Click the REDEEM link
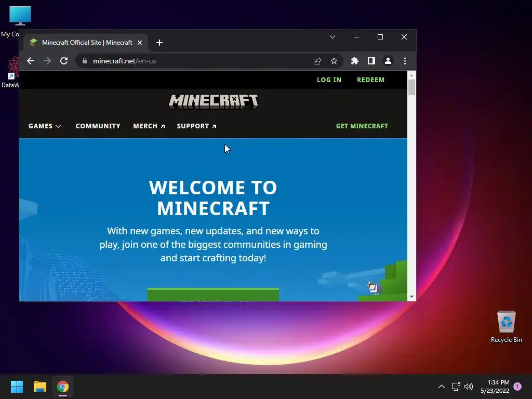The image size is (532, 399). (370, 79)
